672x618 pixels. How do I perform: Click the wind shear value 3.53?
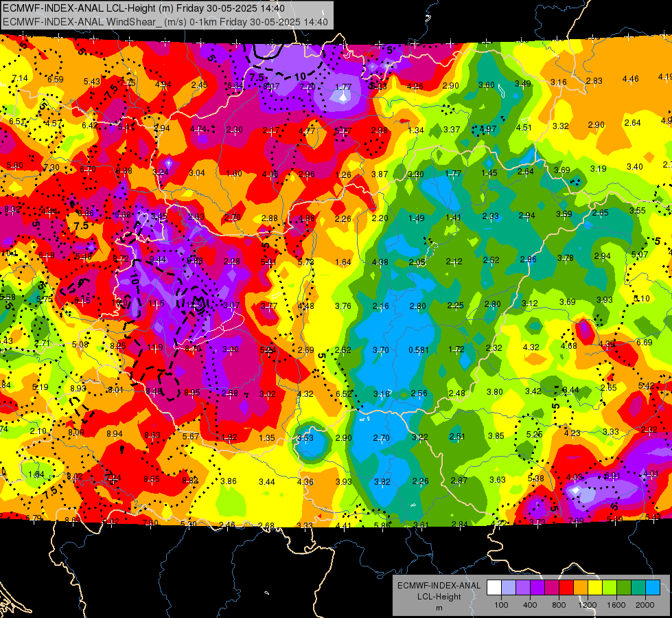tap(305, 438)
